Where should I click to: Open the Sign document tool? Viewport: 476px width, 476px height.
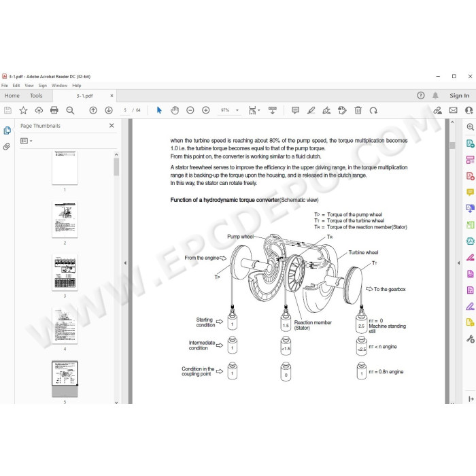326,110
